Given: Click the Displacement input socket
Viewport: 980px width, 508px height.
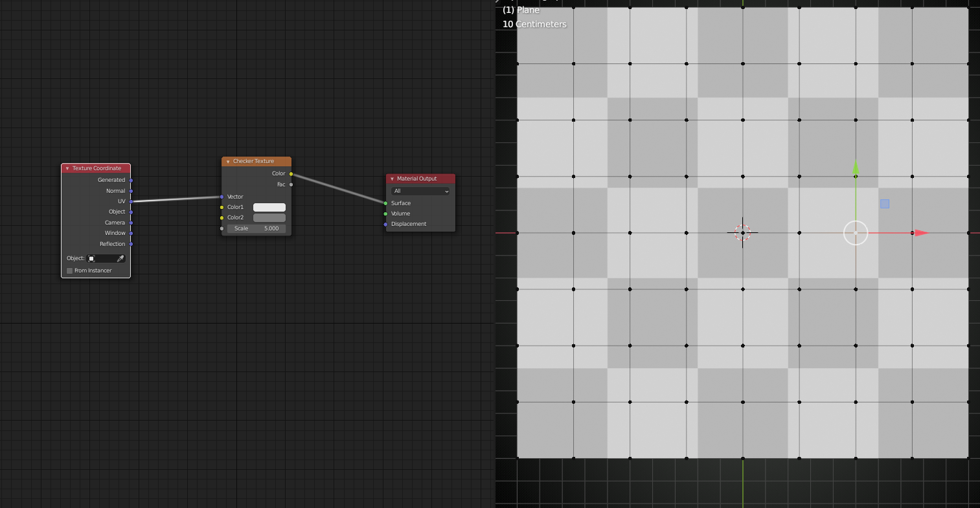Looking at the screenshot, I should [x=385, y=224].
